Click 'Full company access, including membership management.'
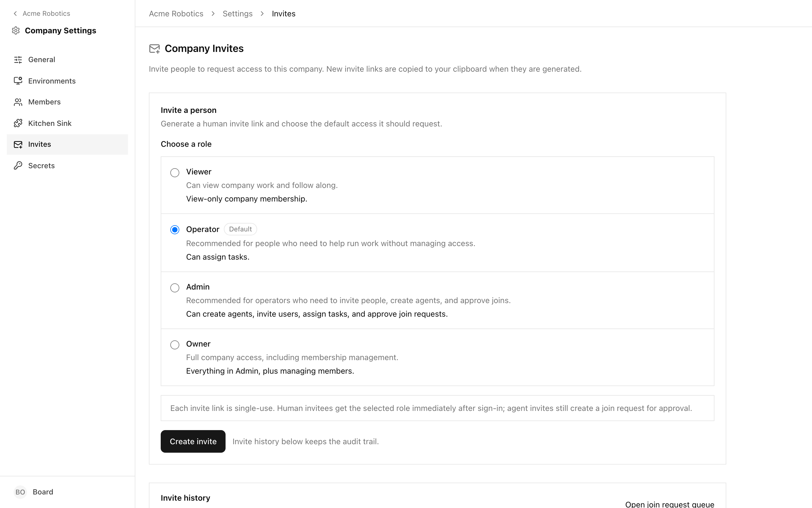 [x=292, y=358]
